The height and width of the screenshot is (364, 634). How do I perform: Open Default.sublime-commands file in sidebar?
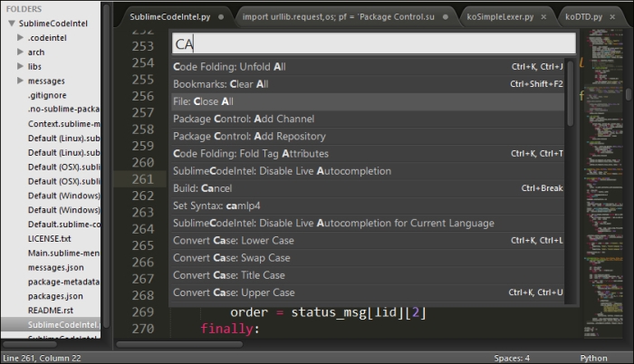(64, 224)
